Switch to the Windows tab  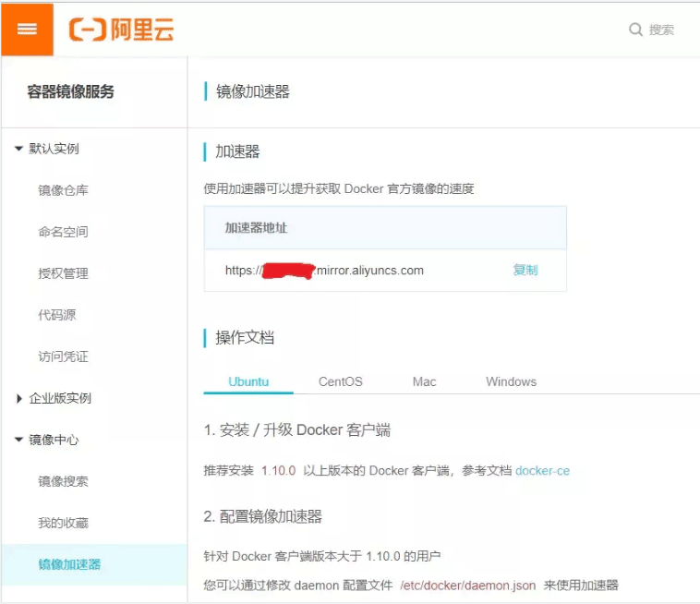pyautogui.click(x=511, y=381)
